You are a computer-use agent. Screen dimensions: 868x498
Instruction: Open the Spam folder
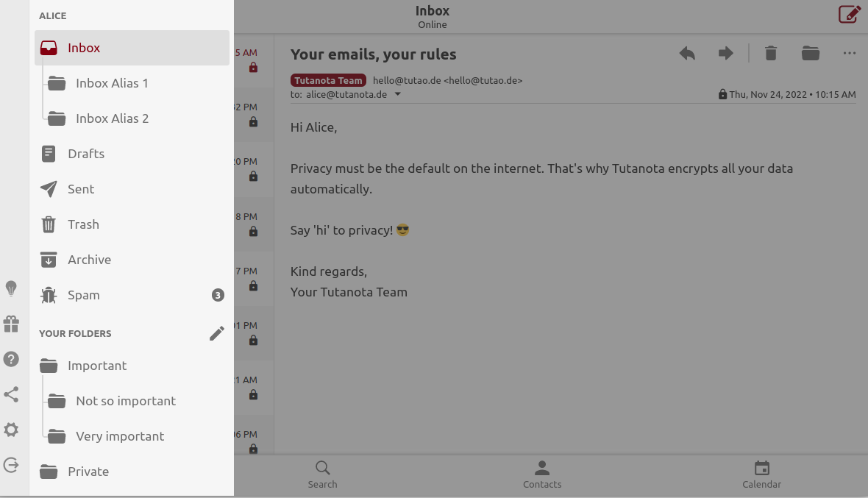coord(132,296)
